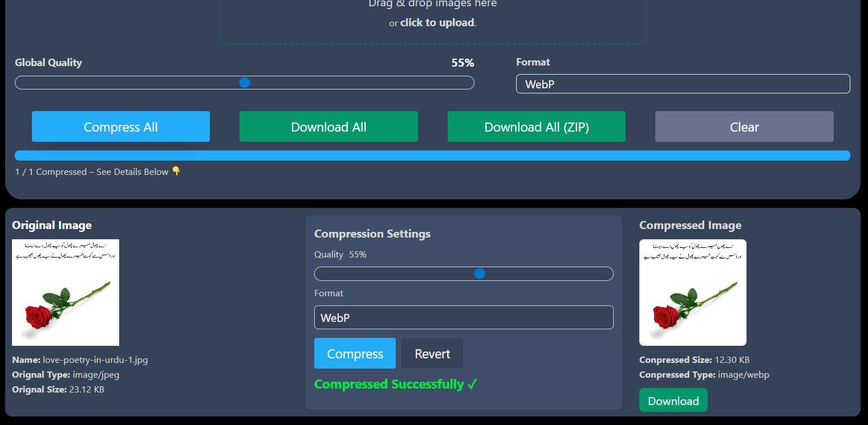Download the compressed 12.30 KB image
868x425 pixels.
673,400
